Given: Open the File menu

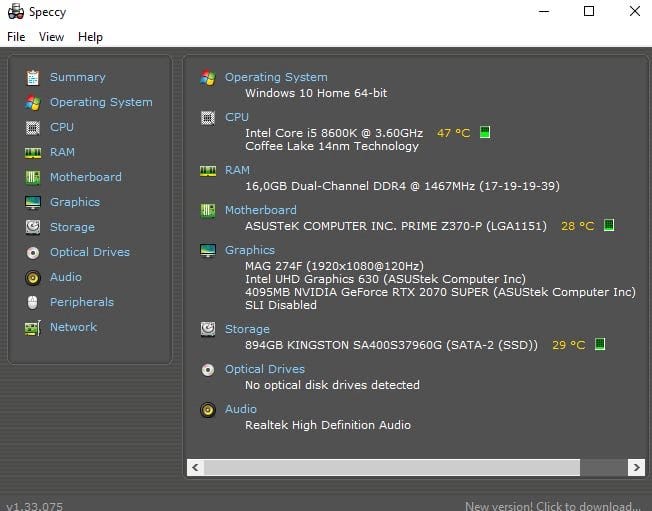Looking at the screenshot, I should (16, 37).
